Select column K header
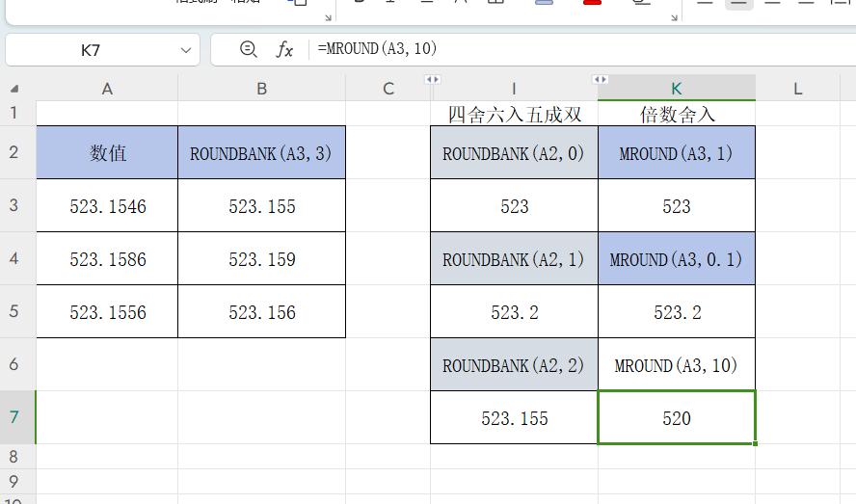This screenshot has height=504, width=856. pos(677,89)
